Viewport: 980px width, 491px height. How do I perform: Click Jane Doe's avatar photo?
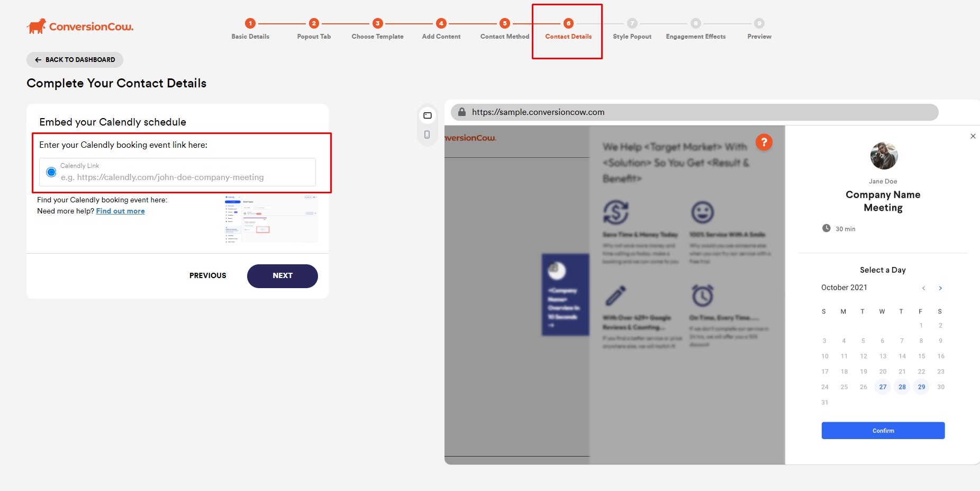(x=884, y=156)
